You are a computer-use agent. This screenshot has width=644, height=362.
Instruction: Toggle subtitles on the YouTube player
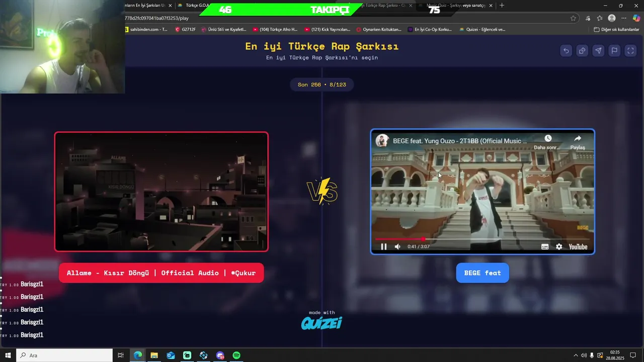545,246
